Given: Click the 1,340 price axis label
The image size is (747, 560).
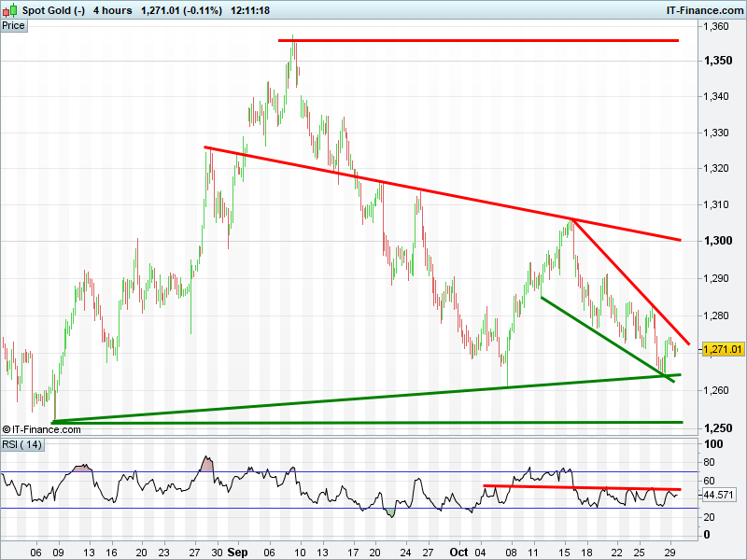Looking at the screenshot, I should point(716,97).
